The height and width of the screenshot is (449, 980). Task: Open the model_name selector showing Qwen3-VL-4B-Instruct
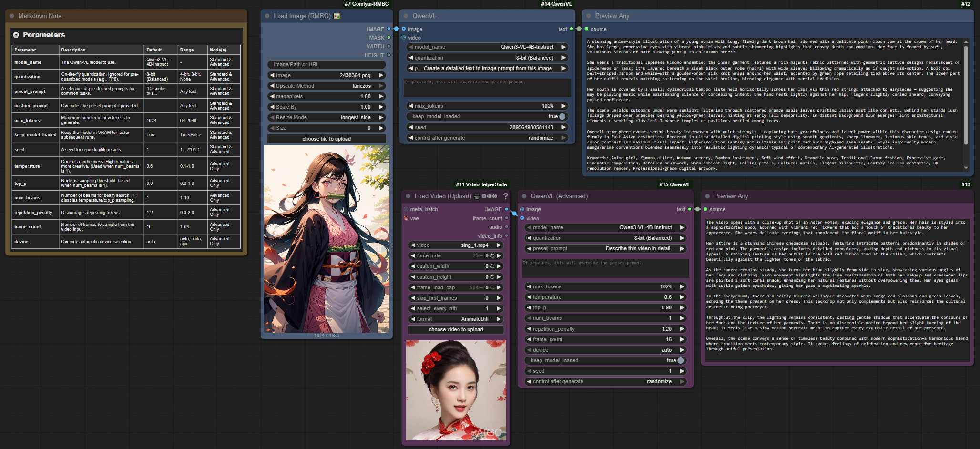(x=487, y=47)
